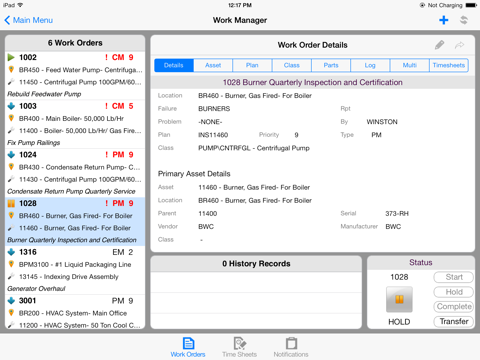Tap the Hold status button
480x360 pixels.
[x=454, y=292]
